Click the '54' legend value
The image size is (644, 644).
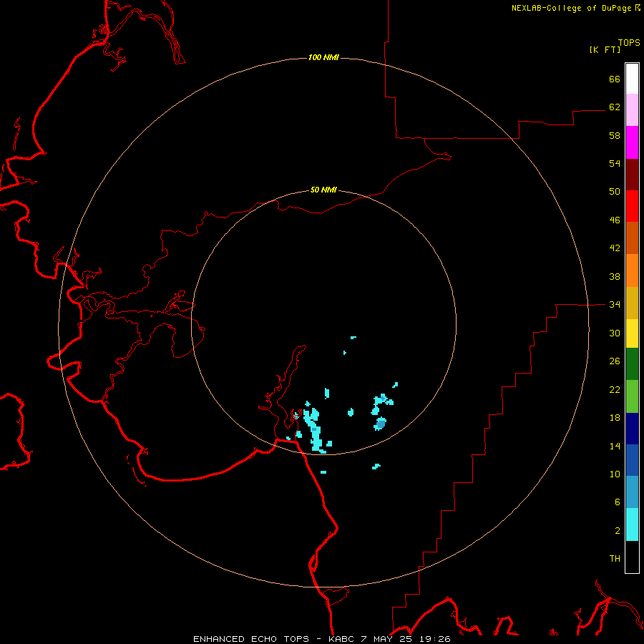(615, 163)
